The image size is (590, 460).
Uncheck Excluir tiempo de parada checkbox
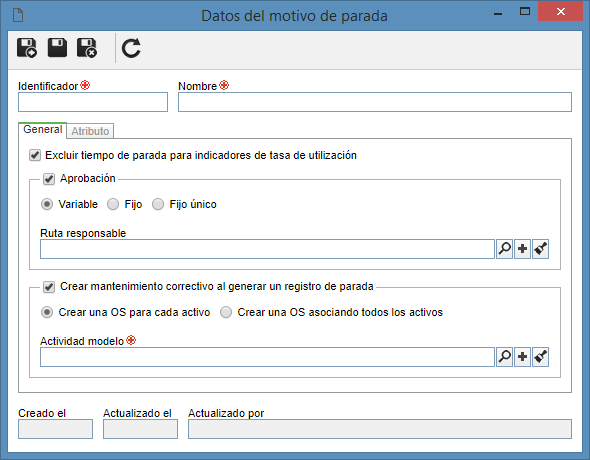point(35,155)
